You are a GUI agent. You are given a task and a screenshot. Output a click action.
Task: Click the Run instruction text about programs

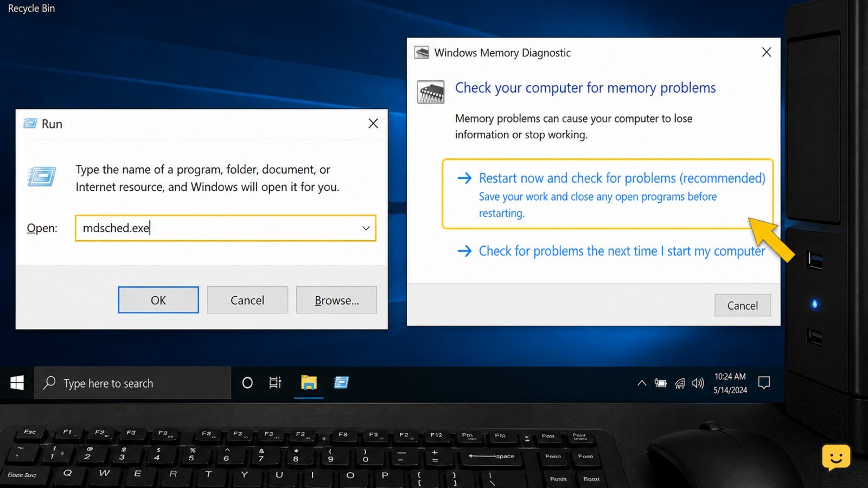[x=207, y=178]
